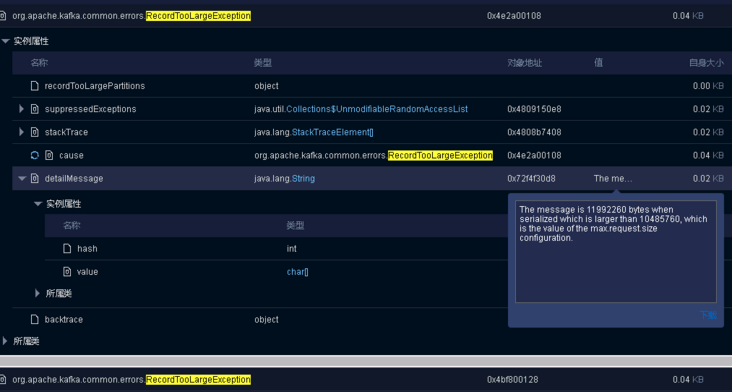Open the StackTraceElement[] type link

coord(332,132)
